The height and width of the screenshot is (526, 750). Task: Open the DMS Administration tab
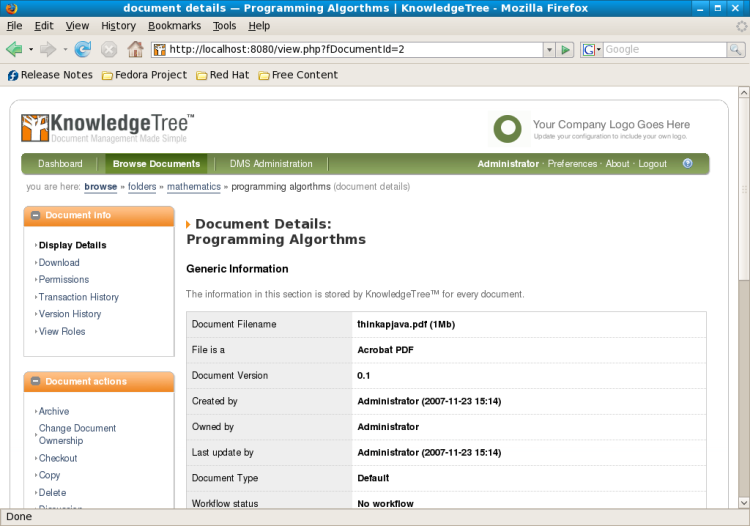click(x=271, y=164)
